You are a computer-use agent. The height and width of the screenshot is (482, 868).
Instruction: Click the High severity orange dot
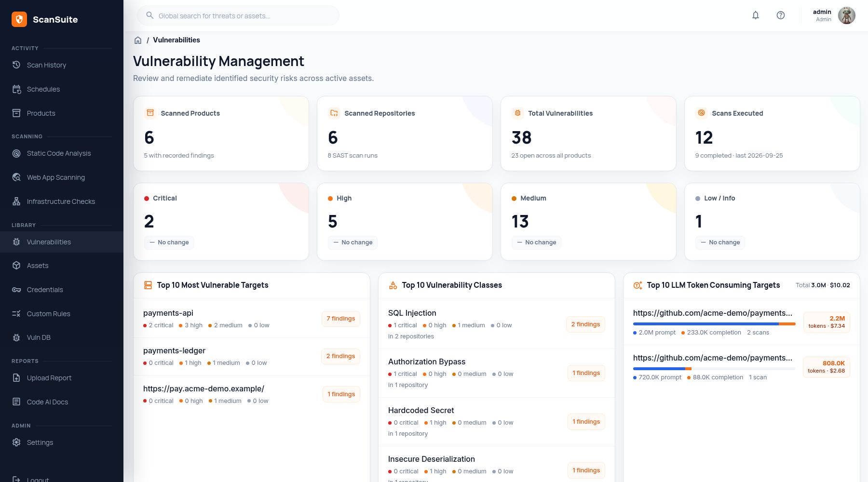pyautogui.click(x=330, y=199)
